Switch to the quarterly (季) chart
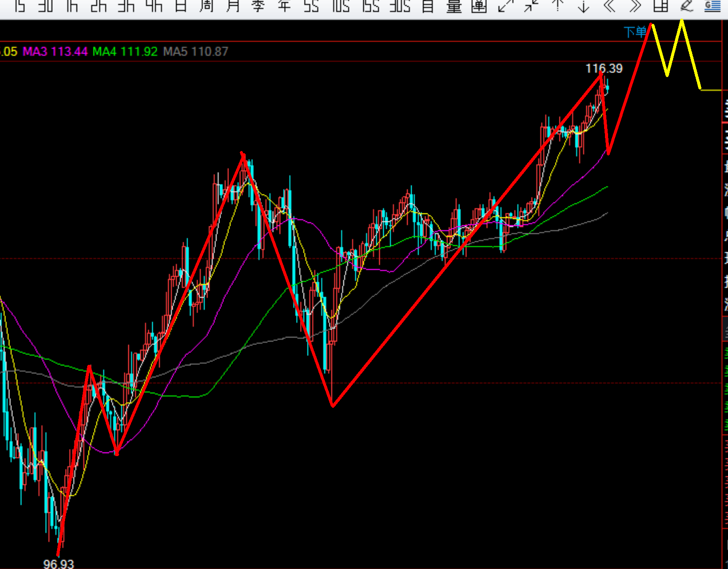 (x=258, y=6)
